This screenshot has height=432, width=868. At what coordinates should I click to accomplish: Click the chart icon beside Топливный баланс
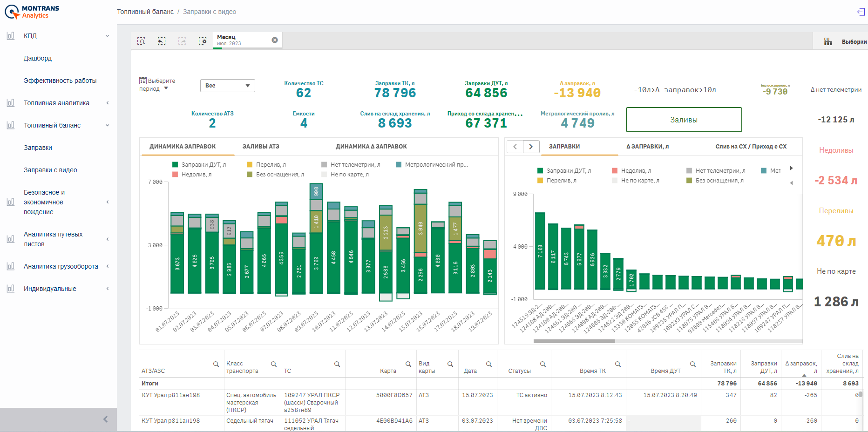click(x=11, y=125)
